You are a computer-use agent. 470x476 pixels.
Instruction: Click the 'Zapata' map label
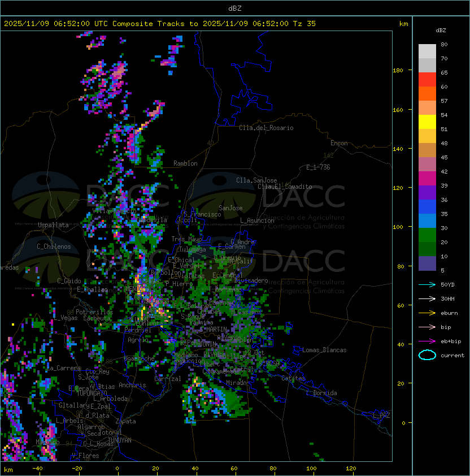[125, 421]
